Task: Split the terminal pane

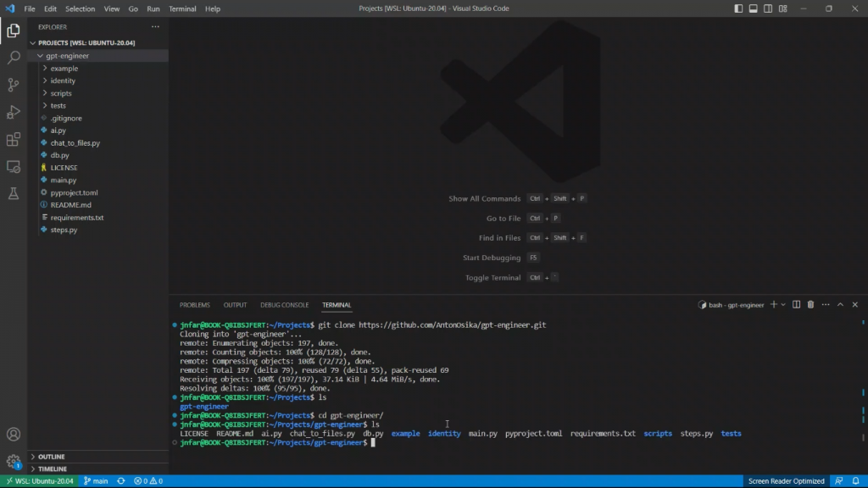Action: click(x=796, y=305)
